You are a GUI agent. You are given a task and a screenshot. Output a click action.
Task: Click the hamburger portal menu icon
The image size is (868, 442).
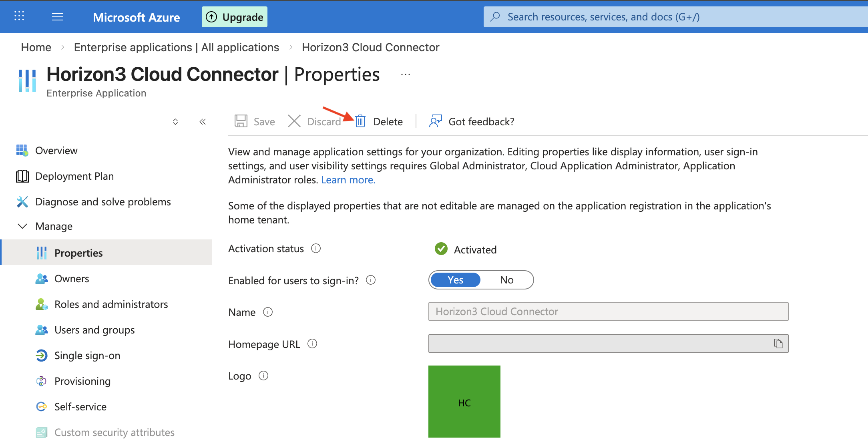58,17
